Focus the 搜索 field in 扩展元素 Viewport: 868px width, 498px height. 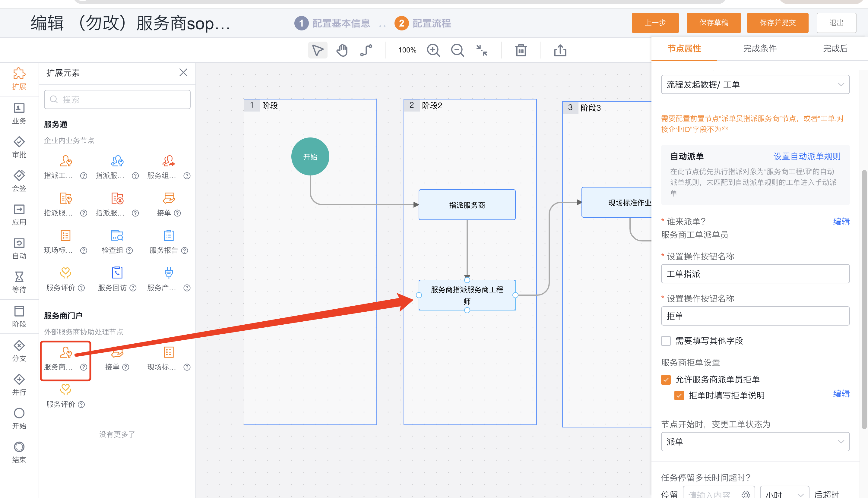tap(117, 99)
